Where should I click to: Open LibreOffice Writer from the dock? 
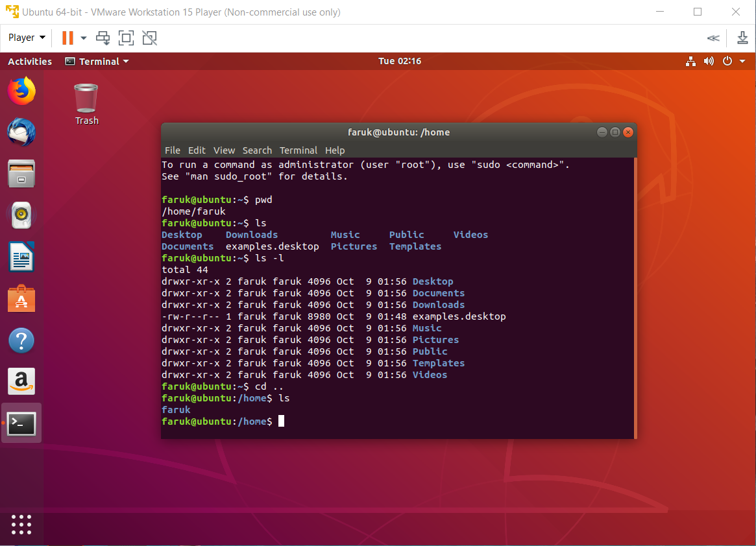point(21,257)
